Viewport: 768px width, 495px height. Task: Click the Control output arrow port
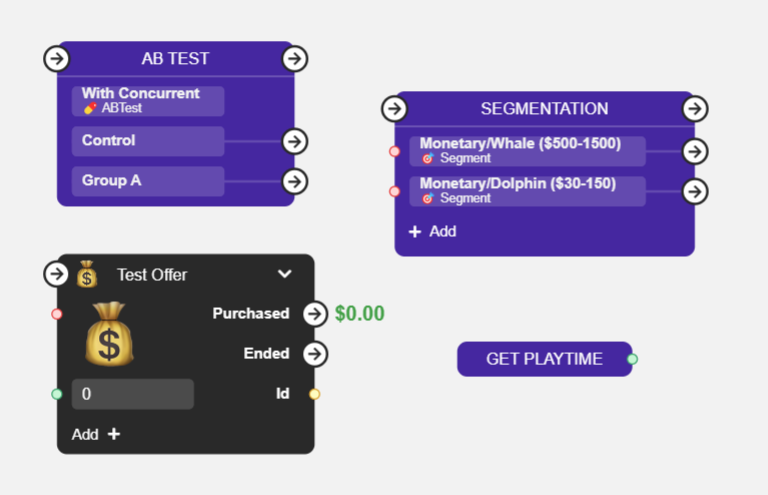pos(294,141)
